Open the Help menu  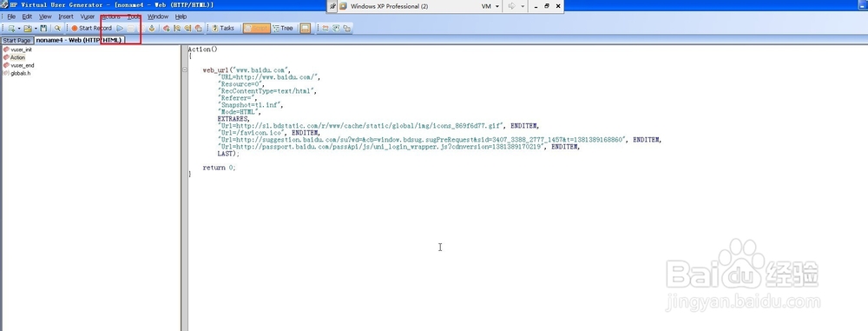(181, 17)
